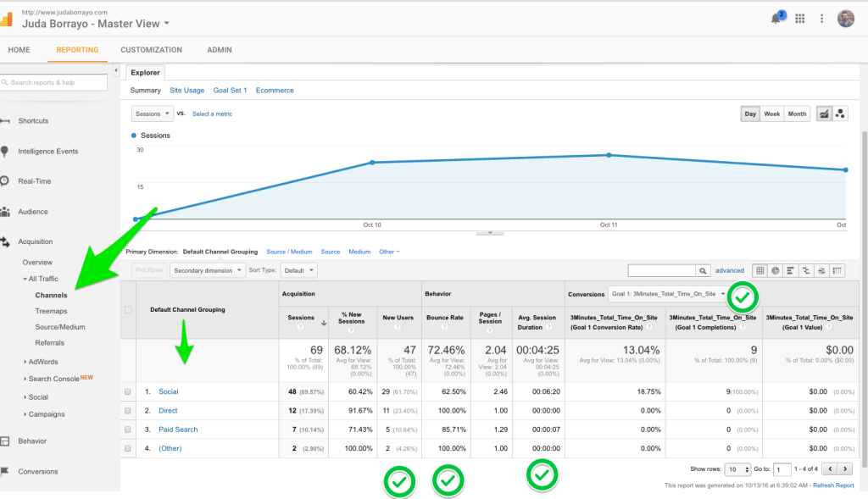Open the ADMIN tab

pyautogui.click(x=220, y=50)
